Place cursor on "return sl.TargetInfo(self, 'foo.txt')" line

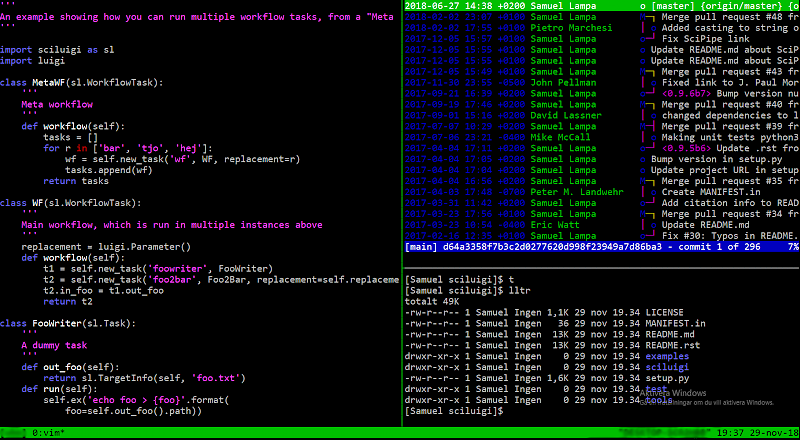[144, 378]
